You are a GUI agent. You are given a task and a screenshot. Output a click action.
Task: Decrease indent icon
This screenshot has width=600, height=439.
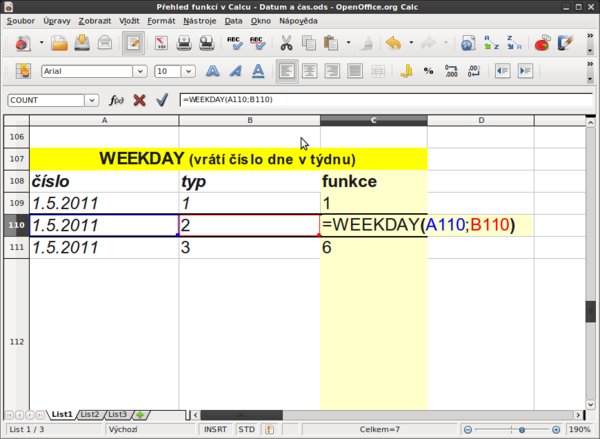click(502, 71)
